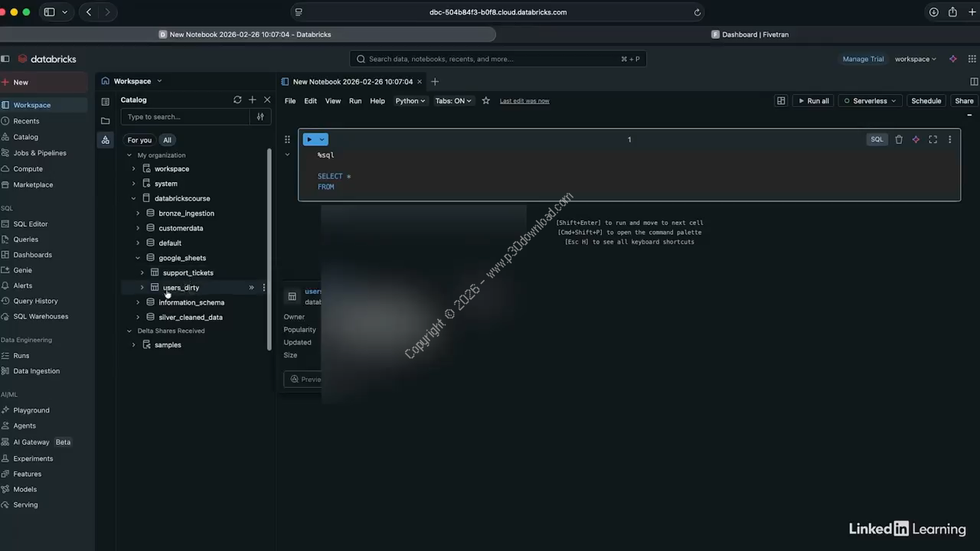980x551 pixels.
Task: Select the All filter
Action: click(167, 140)
